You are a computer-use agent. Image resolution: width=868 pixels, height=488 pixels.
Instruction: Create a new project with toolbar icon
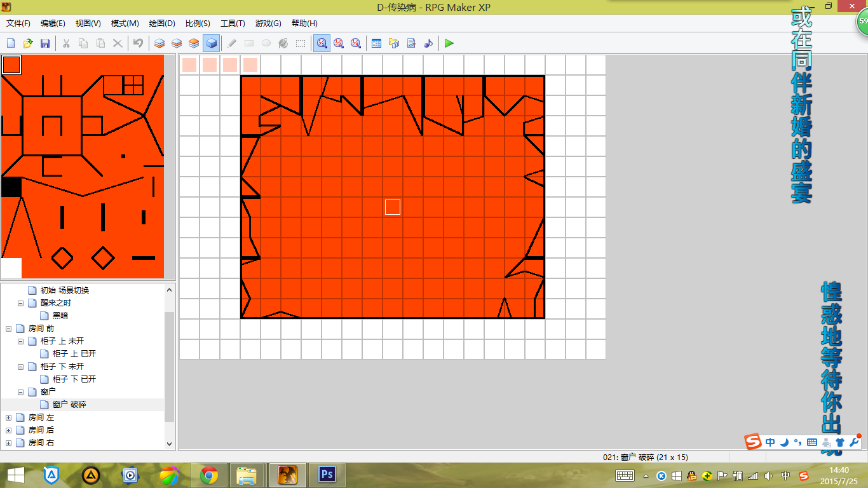[x=11, y=43]
